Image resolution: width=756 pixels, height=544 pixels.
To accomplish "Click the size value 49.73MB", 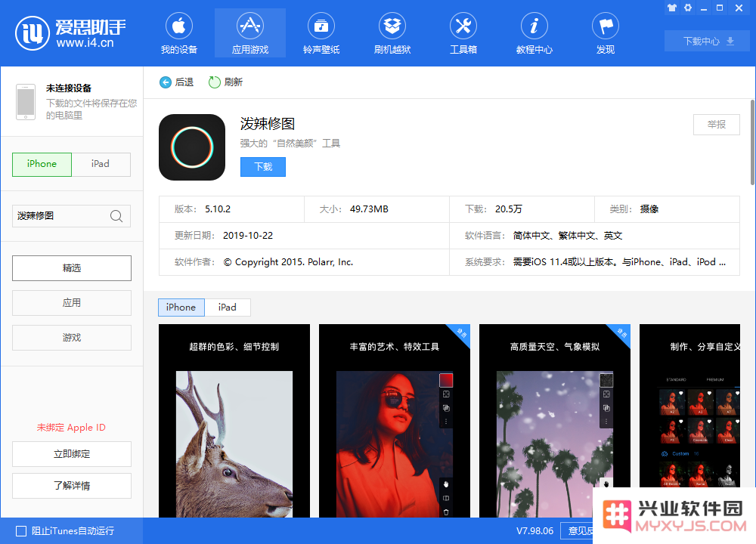I will [x=370, y=209].
